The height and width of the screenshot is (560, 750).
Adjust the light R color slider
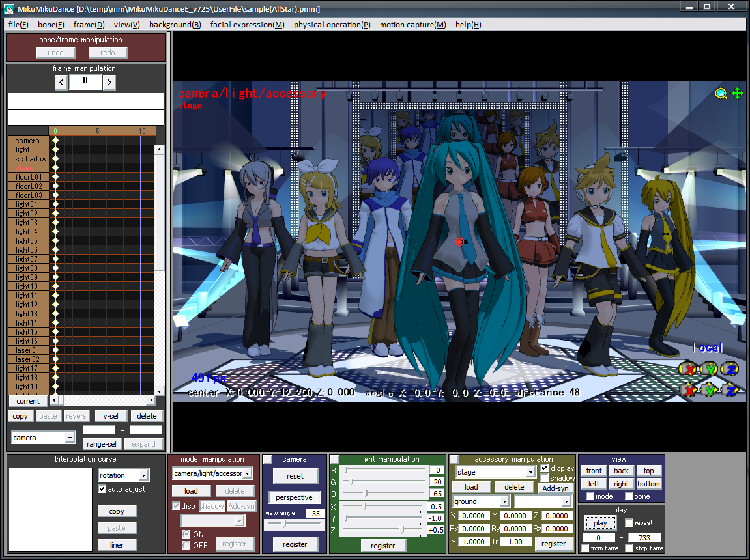click(384, 469)
